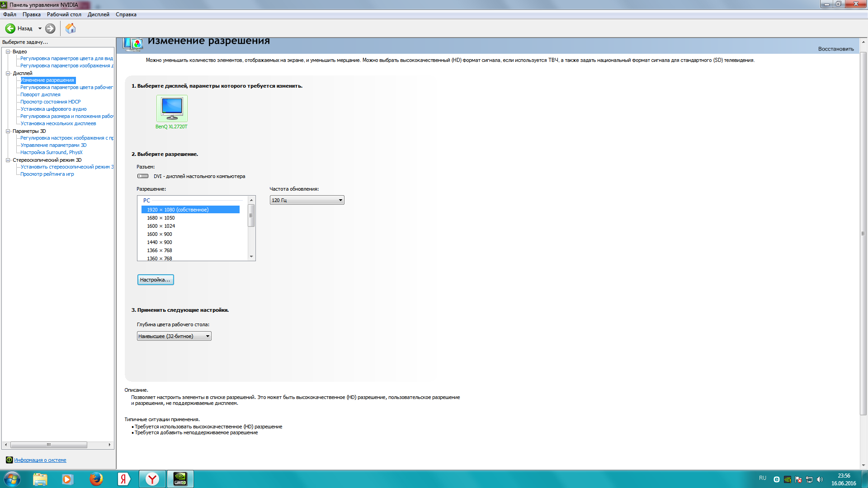
Task: Click the volume speaker tray icon
Action: [820, 479]
